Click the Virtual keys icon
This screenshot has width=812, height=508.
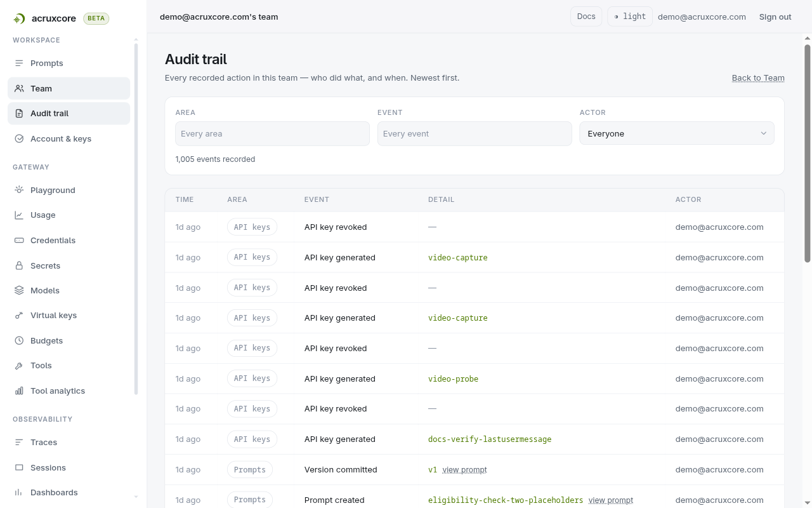pyautogui.click(x=19, y=316)
